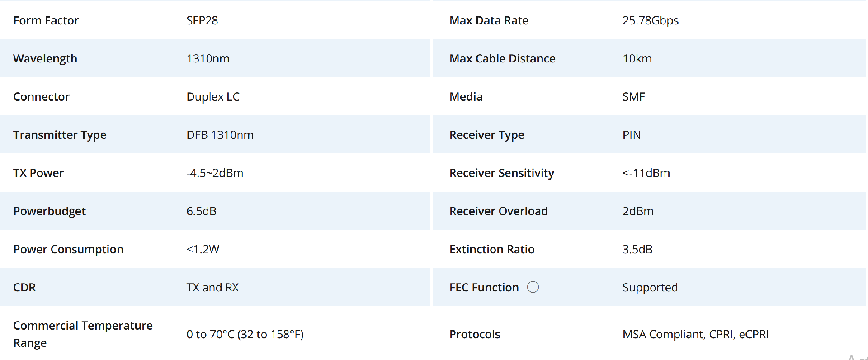Select the DFB 1310nm transmitter value
868x360 pixels.
pyautogui.click(x=220, y=135)
